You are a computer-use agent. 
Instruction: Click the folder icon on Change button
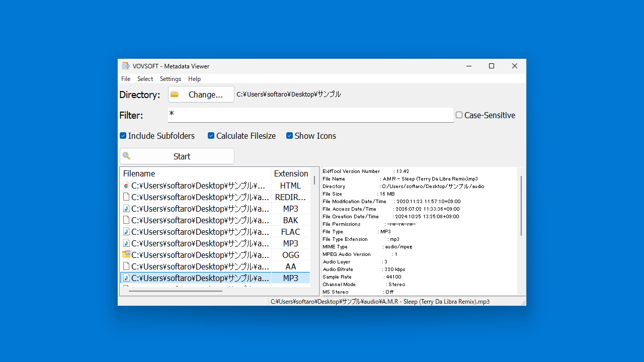pyautogui.click(x=175, y=94)
